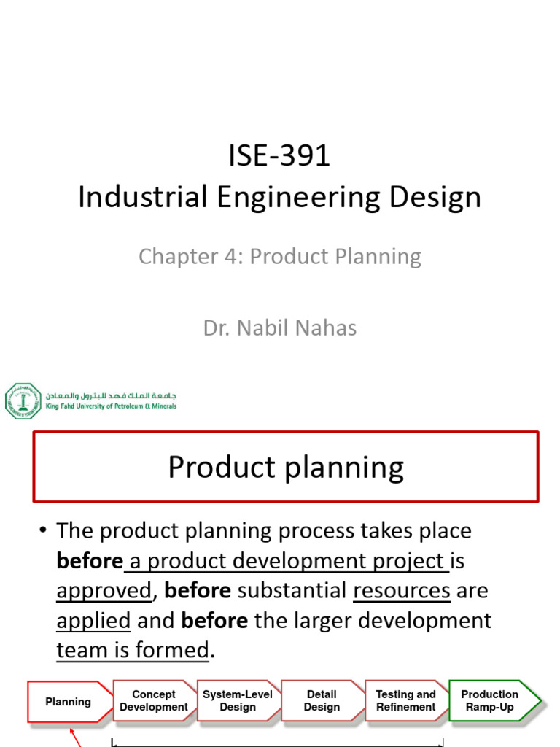Viewport: 560px width, 747px height.
Task: Click the Detail Design phase chevron
Action: (322, 701)
